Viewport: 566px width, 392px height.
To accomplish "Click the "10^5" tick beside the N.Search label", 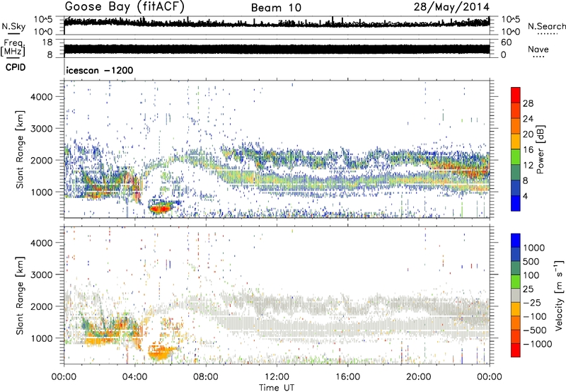I will 510,20.
